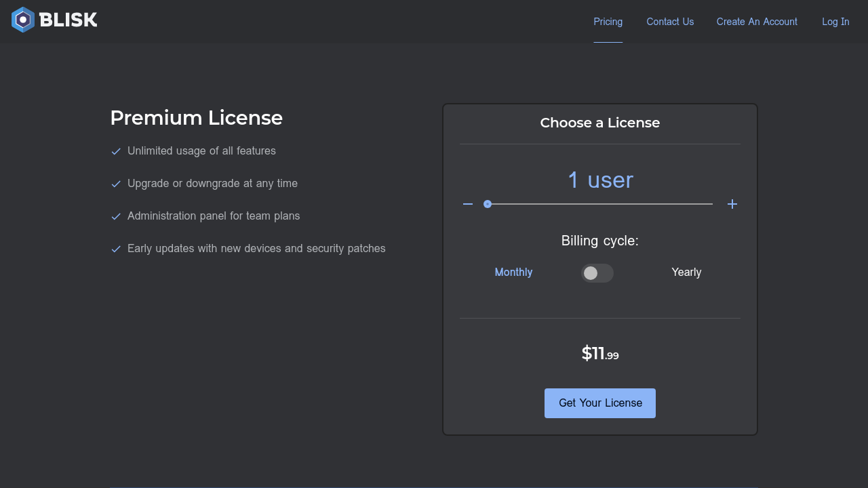Select Yearly billing option

pyautogui.click(x=686, y=272)
